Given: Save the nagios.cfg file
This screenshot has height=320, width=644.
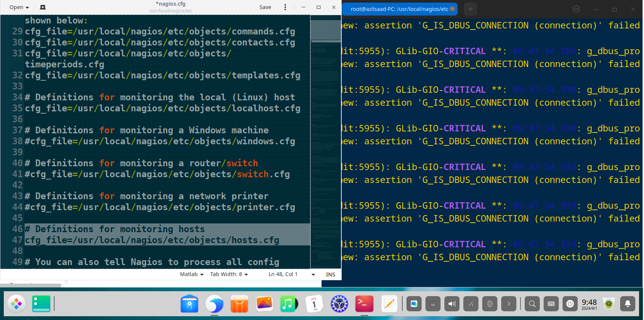Looking at the screenshot, I should click(x=265, y=7).
